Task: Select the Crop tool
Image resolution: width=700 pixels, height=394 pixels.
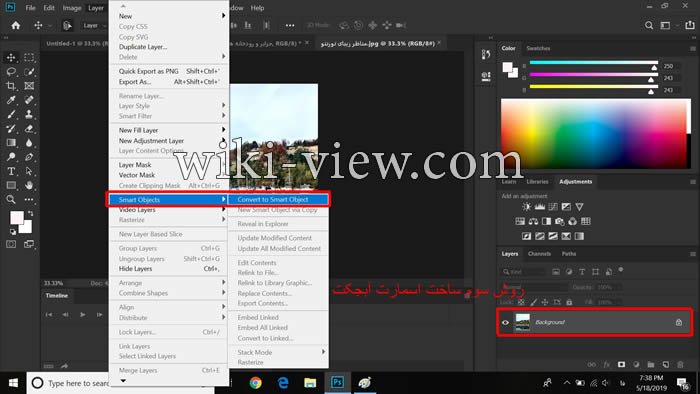Action: tap(11, 86)
